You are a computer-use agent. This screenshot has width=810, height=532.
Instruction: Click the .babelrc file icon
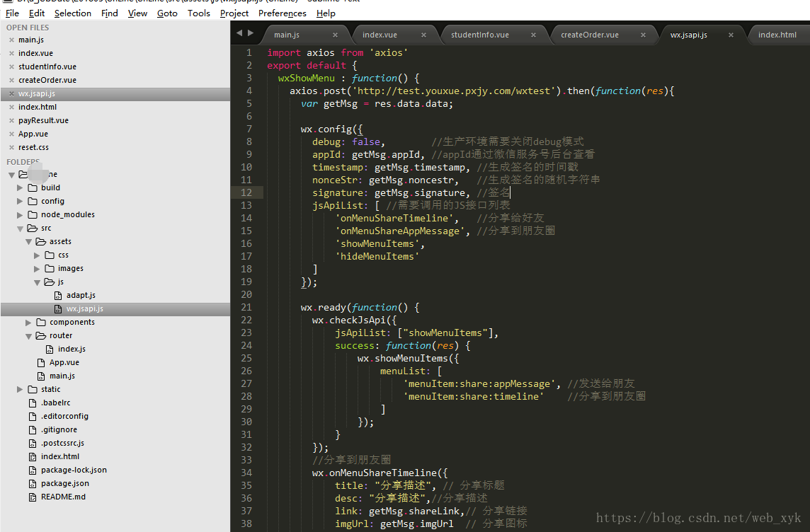(33, 403)
